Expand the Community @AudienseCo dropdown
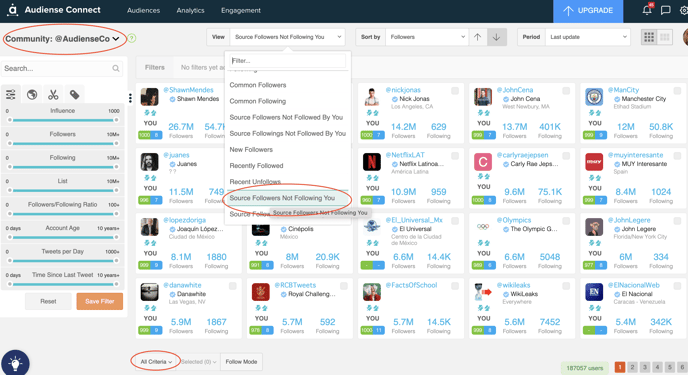This screenshot has height=375, width=688. click(x=62, y=39)
